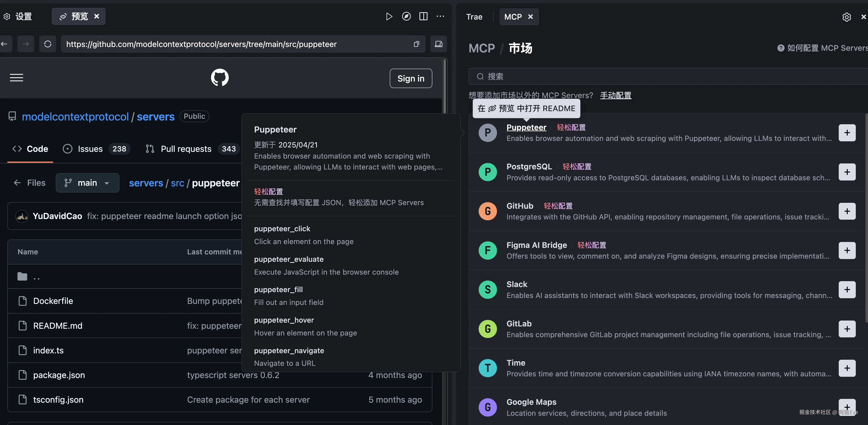This screenshot has height=425, width=868.
Task: Click the split editor layout icon
Action: [x=423, y=16]
